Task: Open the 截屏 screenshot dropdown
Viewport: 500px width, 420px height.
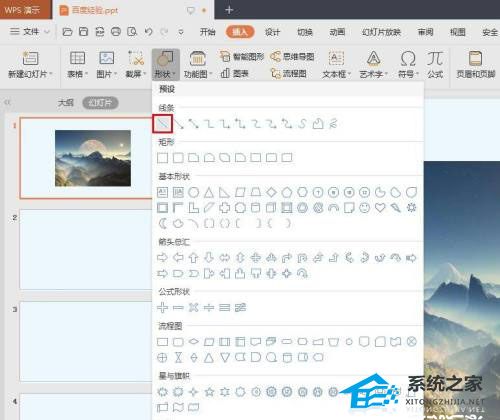Action: click(136, 65)
